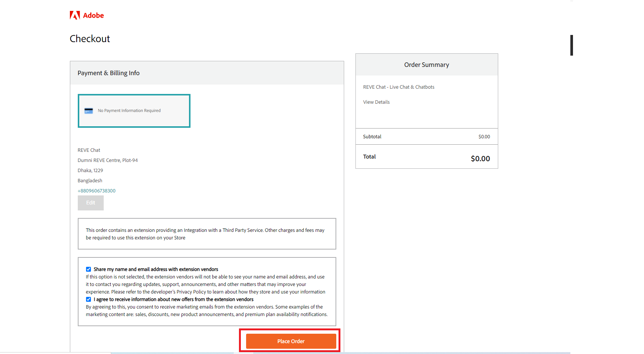Click the Subtotal $0.00 amount

tap(484, 137)
